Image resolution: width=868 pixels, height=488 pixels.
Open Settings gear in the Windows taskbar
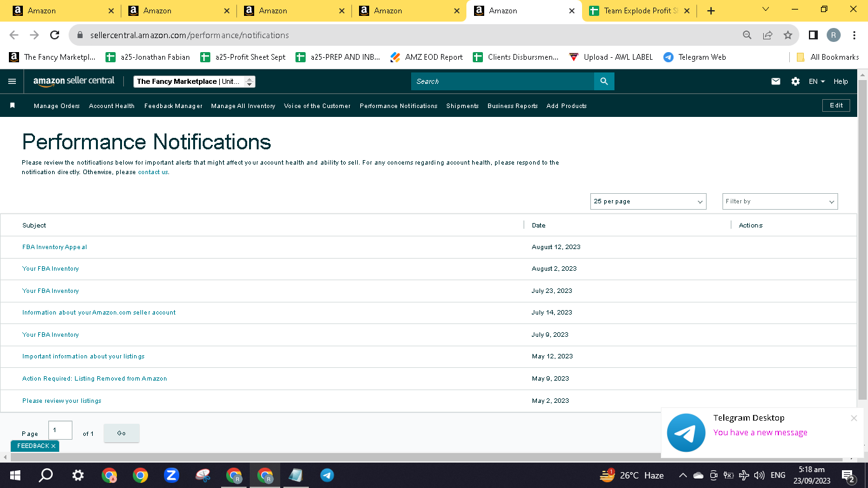78,475
